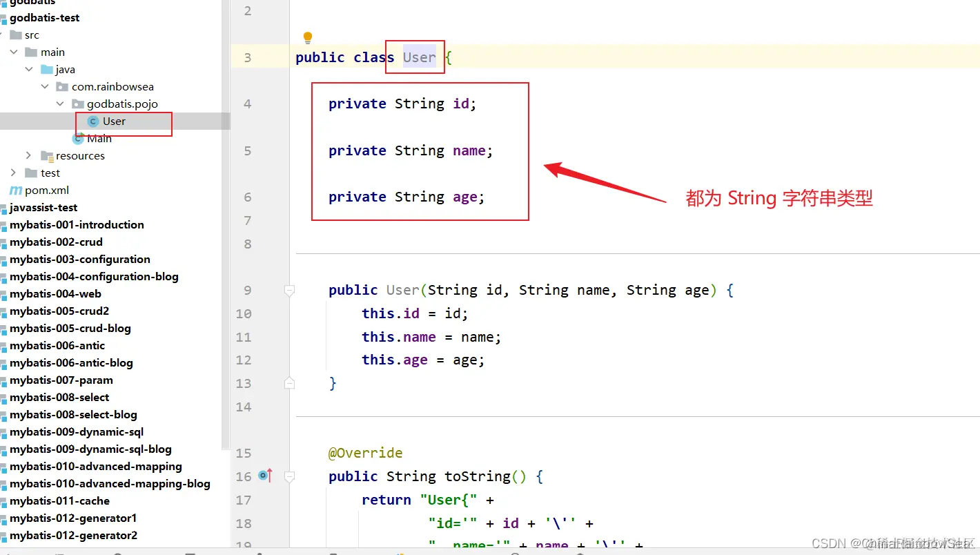Click the id field declaration
This screenshot has height=555, width=980.
tap(402, 104)
